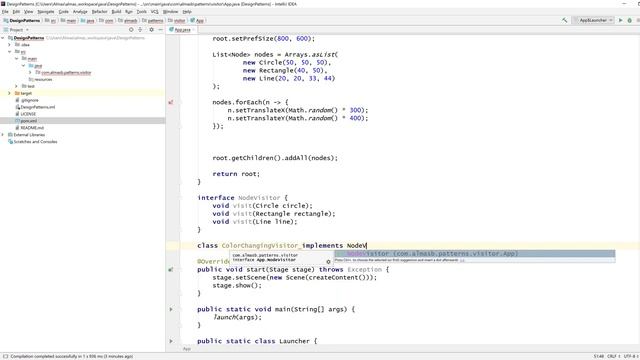Collapse the java folder

pyautogui.click(x=24, y=66)
